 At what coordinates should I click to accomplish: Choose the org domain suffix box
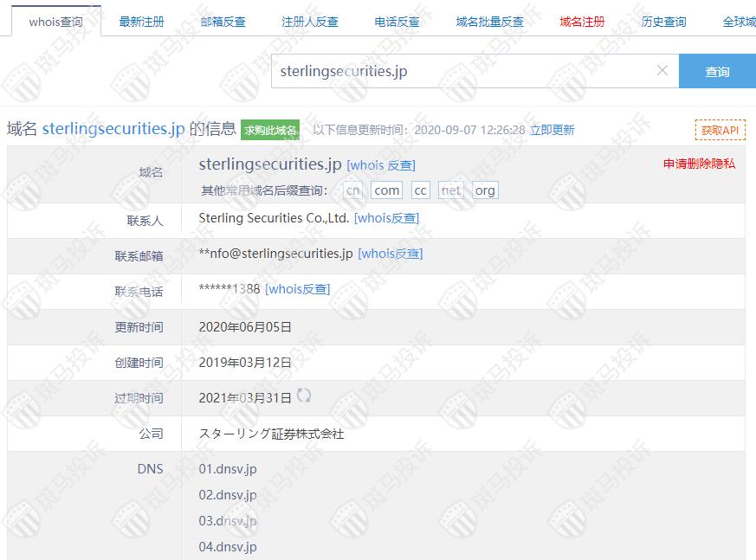tap(485, 190)
